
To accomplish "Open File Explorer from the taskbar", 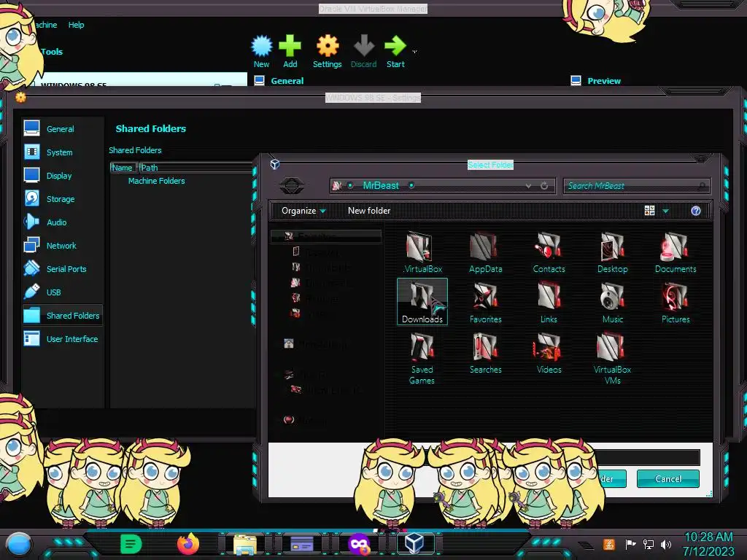I will coord(245,544).
